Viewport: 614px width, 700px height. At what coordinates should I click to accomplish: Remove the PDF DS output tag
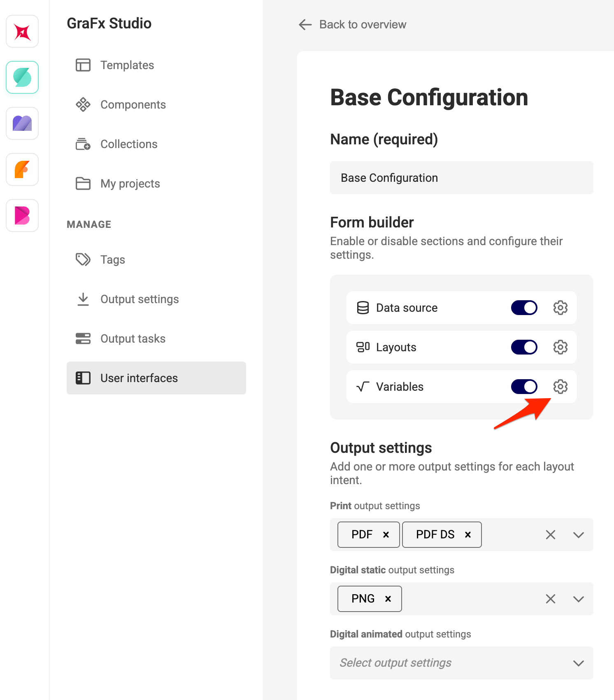pos(468,535)
